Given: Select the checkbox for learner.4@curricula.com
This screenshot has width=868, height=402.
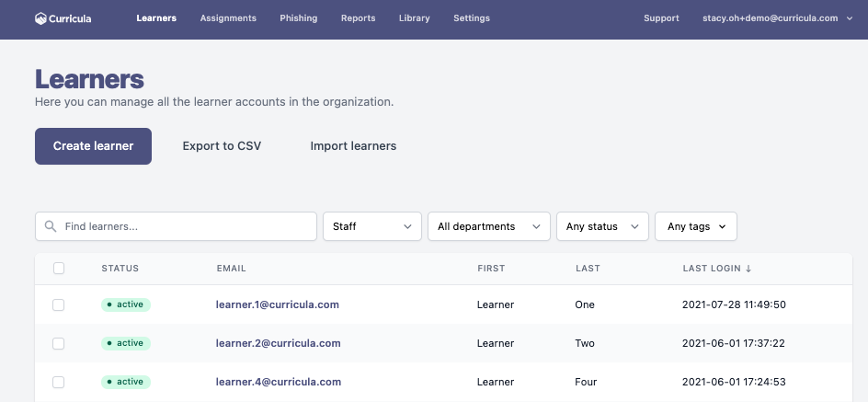Looking at the screenshot, I should coord(58,383).
